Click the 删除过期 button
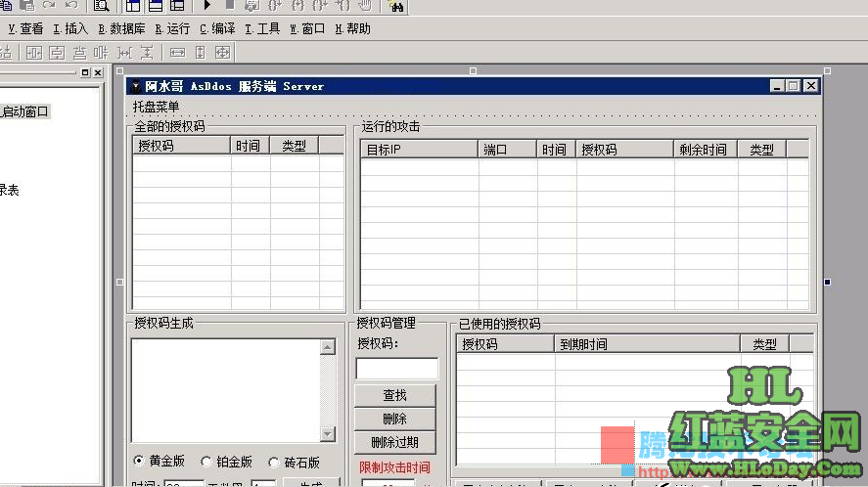Screen dimensions: 868x487 coord(394,442)
